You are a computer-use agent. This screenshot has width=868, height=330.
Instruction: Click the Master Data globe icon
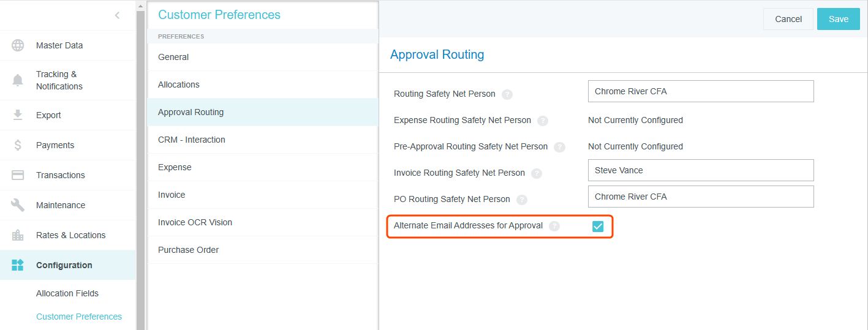click(18, 45)
